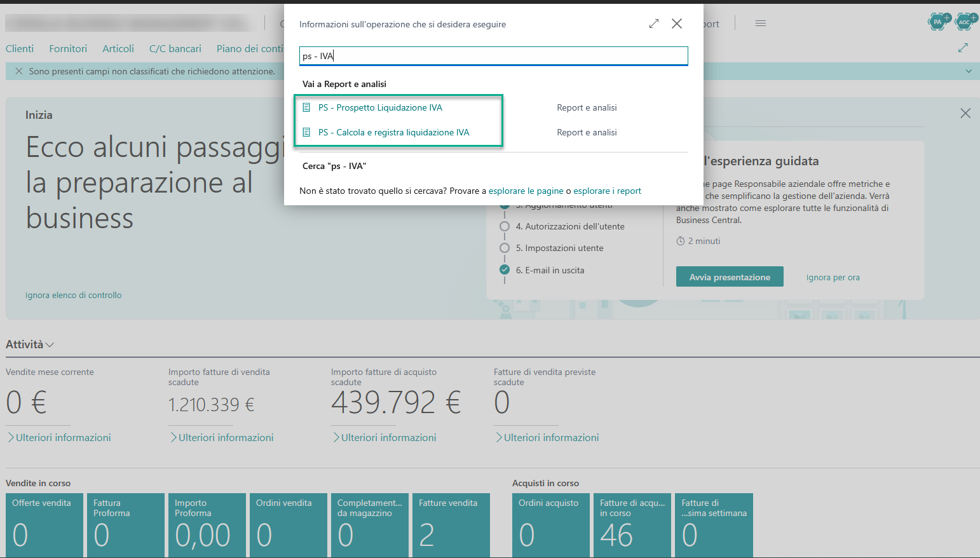Click report icon beside Calcola e registra liquidazione
This screenshot has height=558, width=980.
click(306, 132)
